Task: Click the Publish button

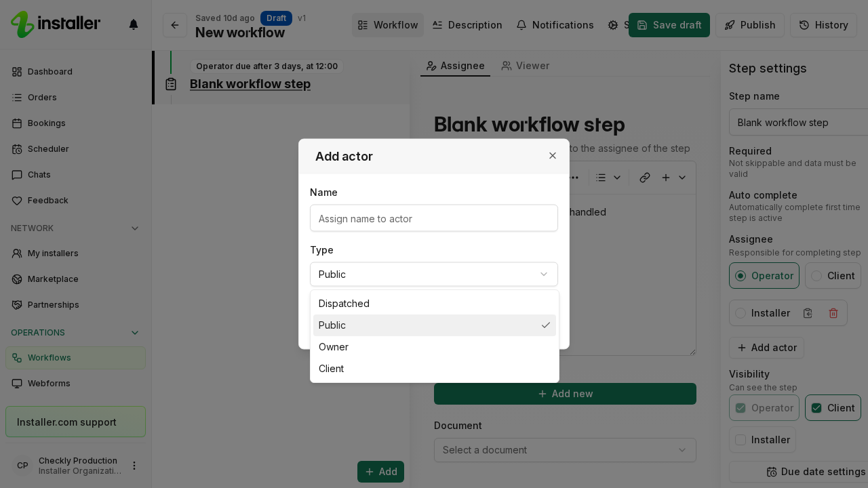Action: [750, 25]
